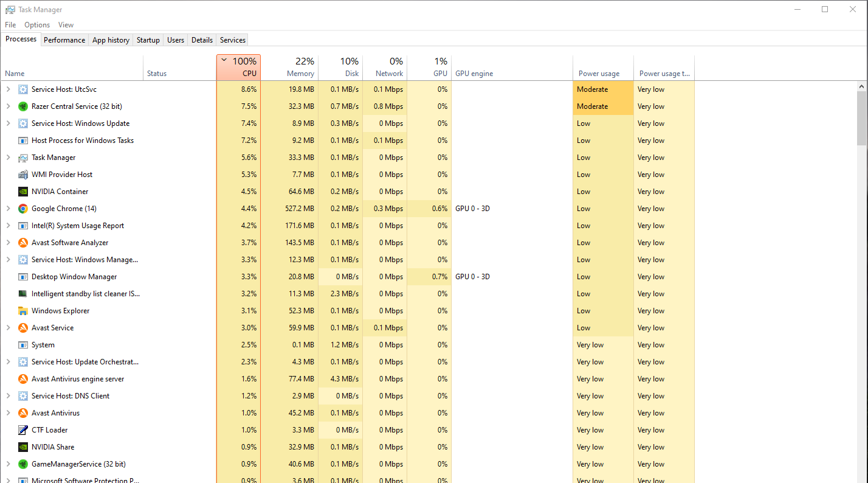Click the Desktop Window Manager icon
This screenshot has height=483, width=868.
(x=23, y=277)
